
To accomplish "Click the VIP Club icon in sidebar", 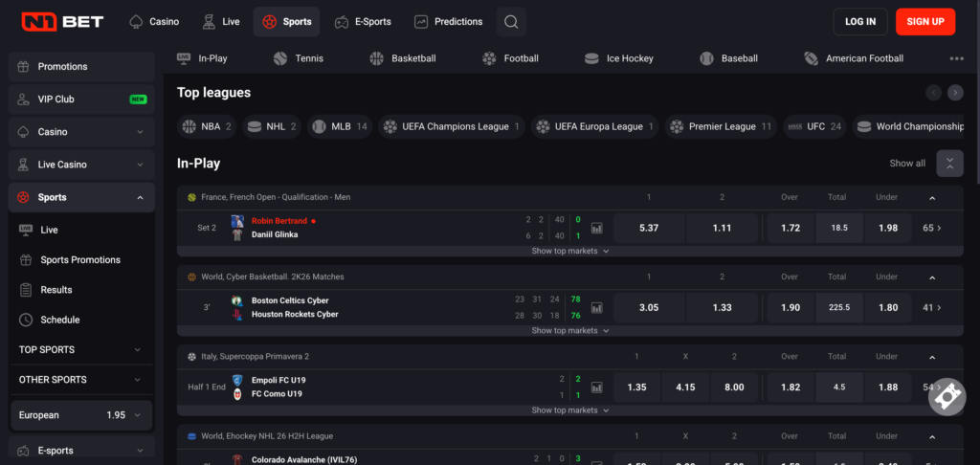I will point(23,99).
